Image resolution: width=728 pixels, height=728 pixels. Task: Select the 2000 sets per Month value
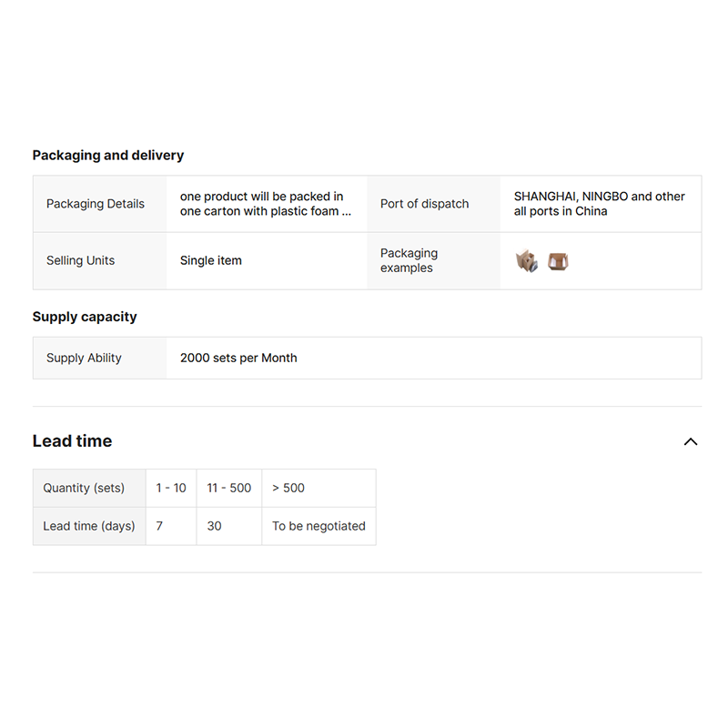(x=238, y=358)
